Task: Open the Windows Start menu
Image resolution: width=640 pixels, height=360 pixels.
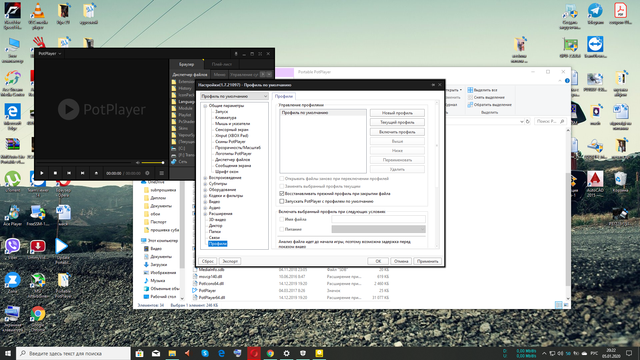Action: 8,353
